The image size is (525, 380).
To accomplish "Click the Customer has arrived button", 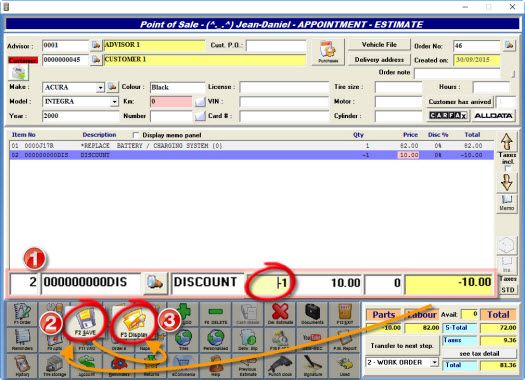I will point(460,101).
